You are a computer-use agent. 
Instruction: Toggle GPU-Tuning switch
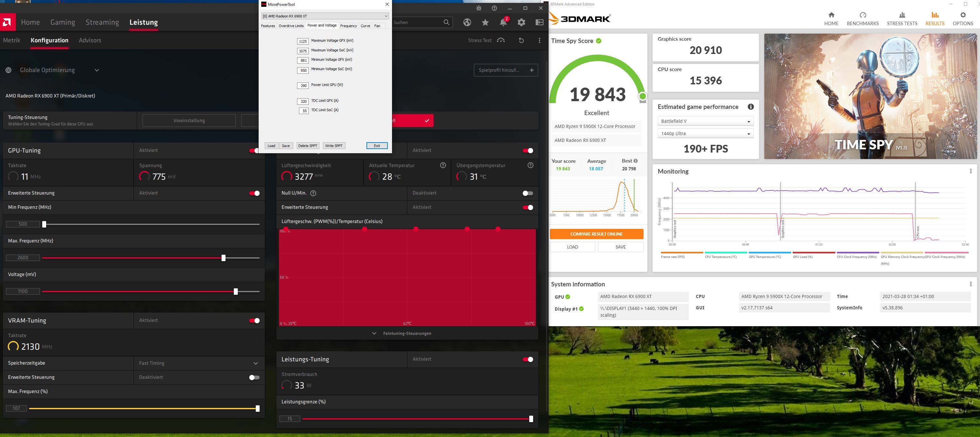(x=254, y=150)
